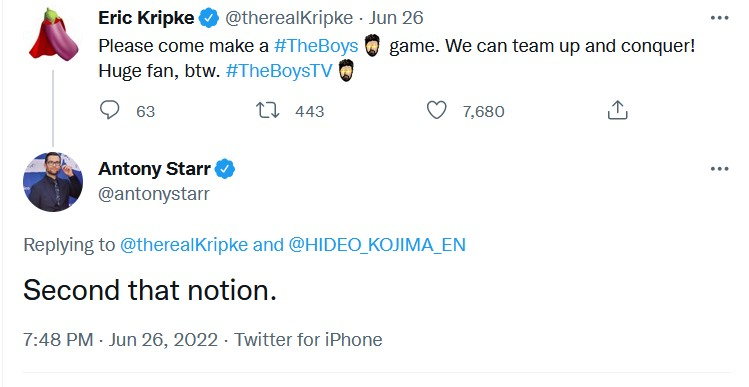The image size is (749, 387).
Task: Click the @antonystarr handle
Action: [x=154, y=194]
